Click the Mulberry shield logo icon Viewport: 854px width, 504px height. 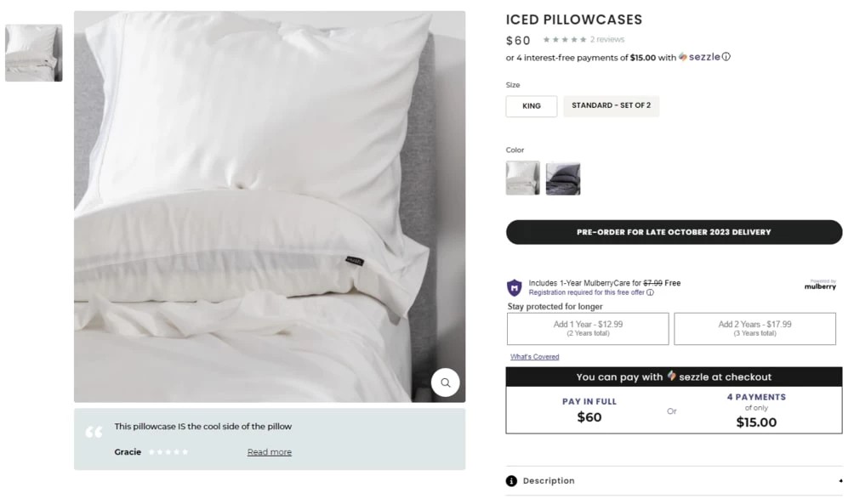point(514,287)
